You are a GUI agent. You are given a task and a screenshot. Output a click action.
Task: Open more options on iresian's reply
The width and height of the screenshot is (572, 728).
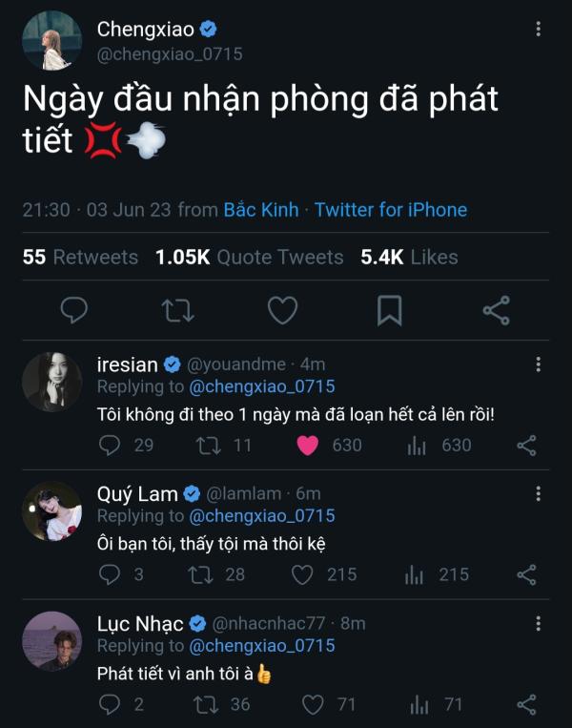click(x=539, y=364)
